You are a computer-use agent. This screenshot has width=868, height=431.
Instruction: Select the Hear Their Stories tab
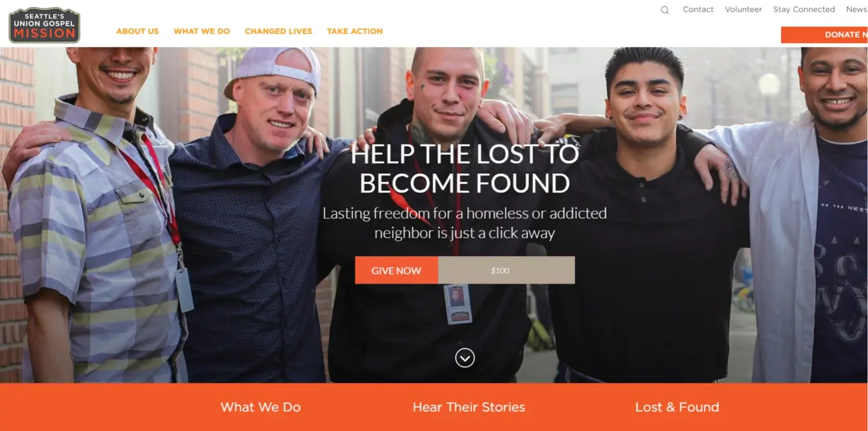(469, 407)
